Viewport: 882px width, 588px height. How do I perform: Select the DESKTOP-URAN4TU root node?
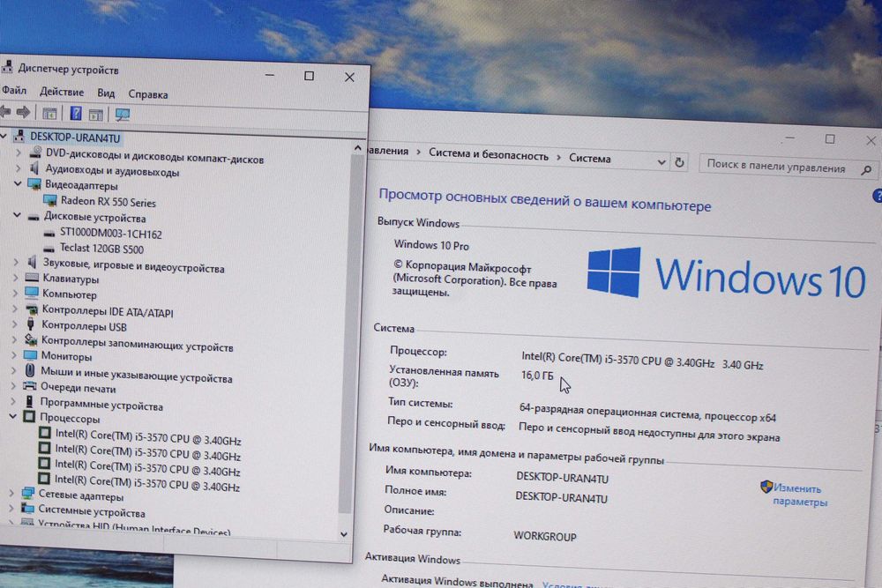click(75, 138)
